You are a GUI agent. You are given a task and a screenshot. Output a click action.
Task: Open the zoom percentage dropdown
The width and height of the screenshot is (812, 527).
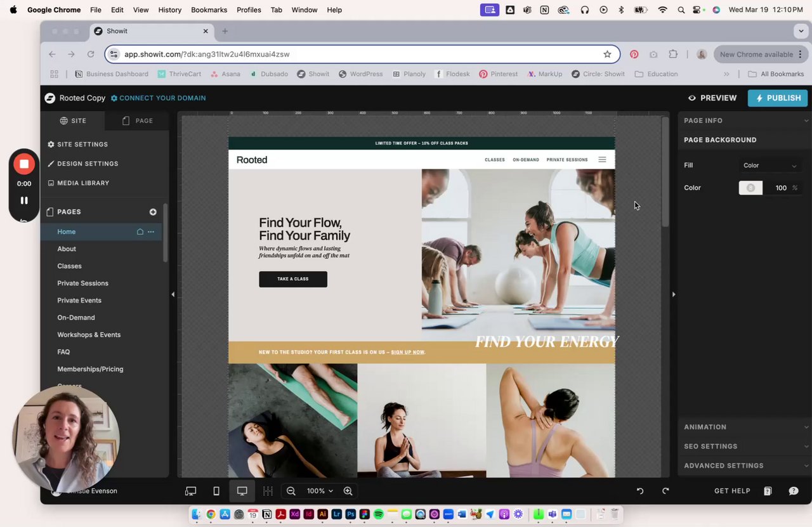[x=320, y=491]
